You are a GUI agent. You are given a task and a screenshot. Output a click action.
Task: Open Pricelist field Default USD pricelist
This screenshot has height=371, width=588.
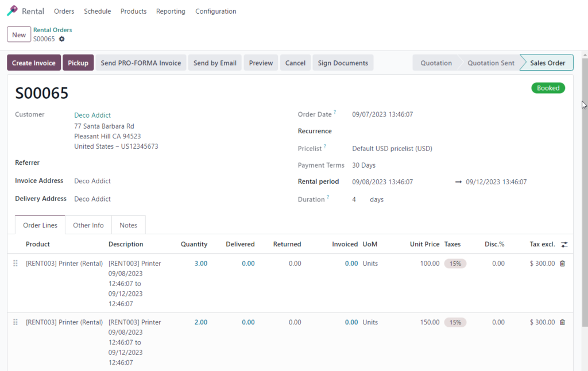tap(392, 149)
